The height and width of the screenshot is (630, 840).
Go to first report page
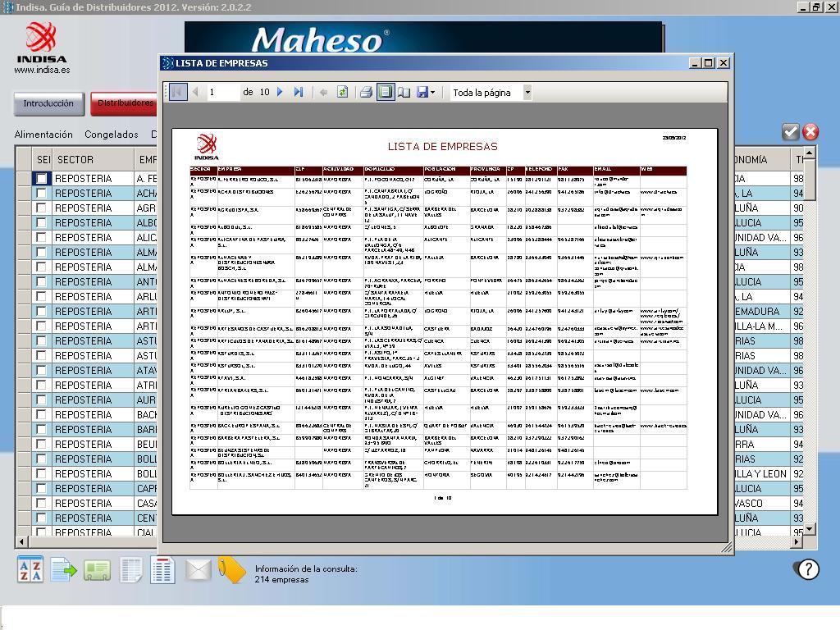pyautogui.click(x=178, y=92)
